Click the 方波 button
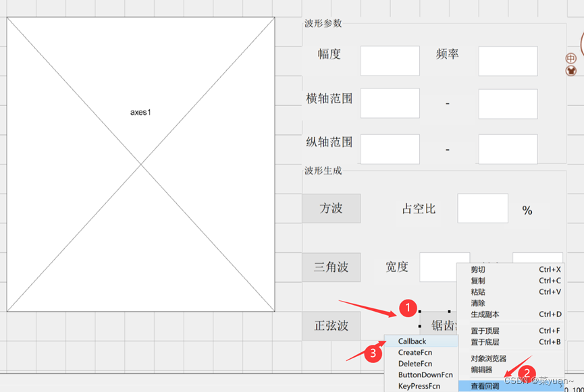 [x=331, y=208]
